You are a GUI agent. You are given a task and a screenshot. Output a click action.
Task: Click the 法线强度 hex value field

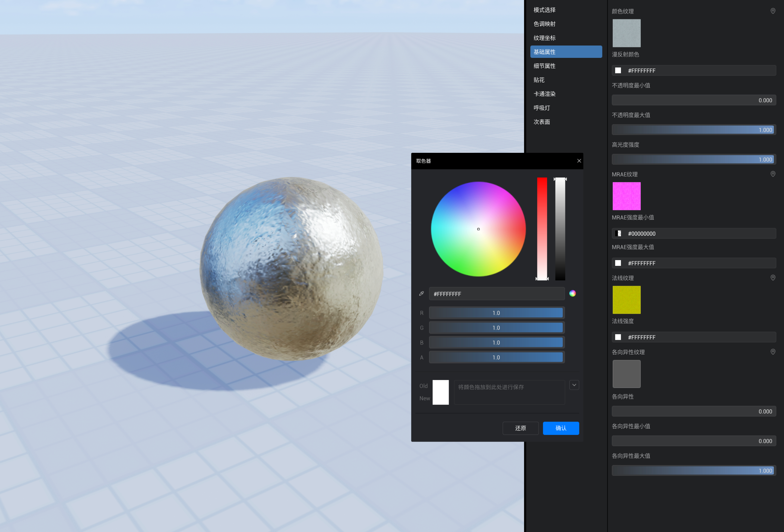coord(694,337)
